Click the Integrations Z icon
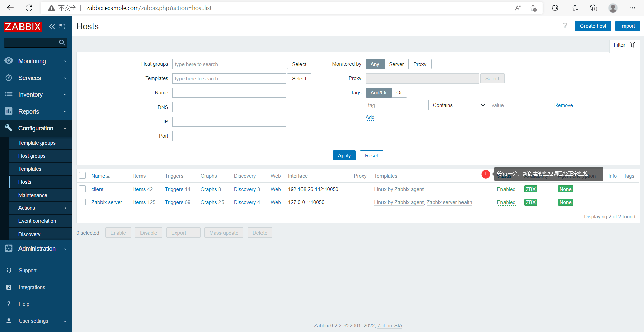The height and width of the screenshot is (332, 644). [9, 287]
